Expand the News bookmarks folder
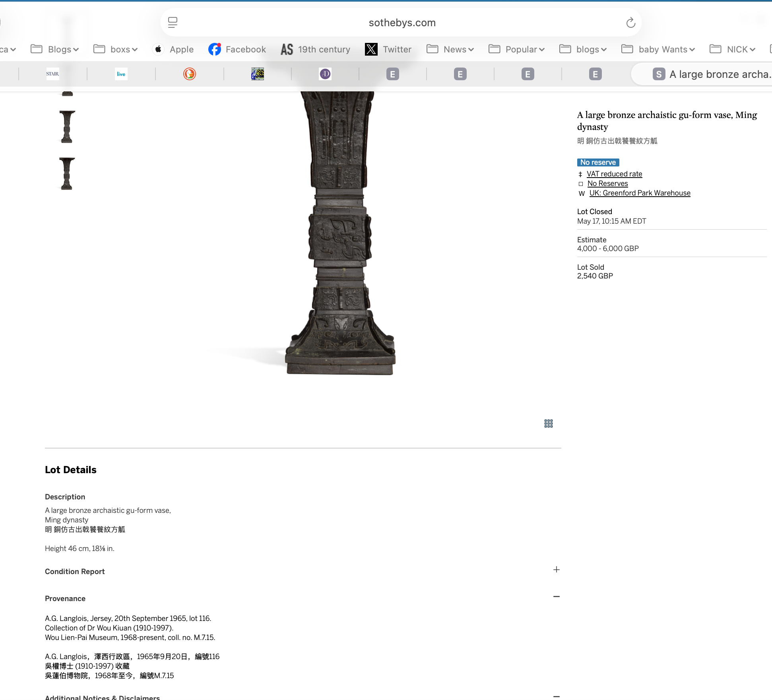 click(x=450, y=49)
